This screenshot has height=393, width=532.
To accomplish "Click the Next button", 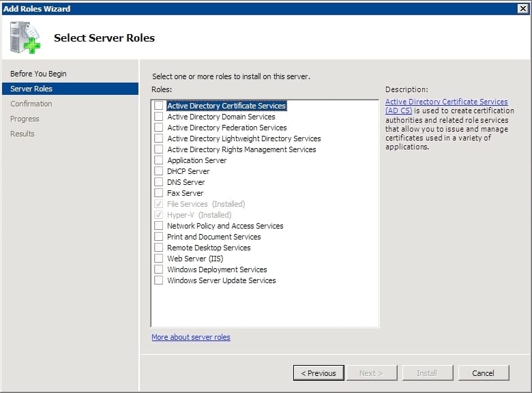I will point(372,373).
